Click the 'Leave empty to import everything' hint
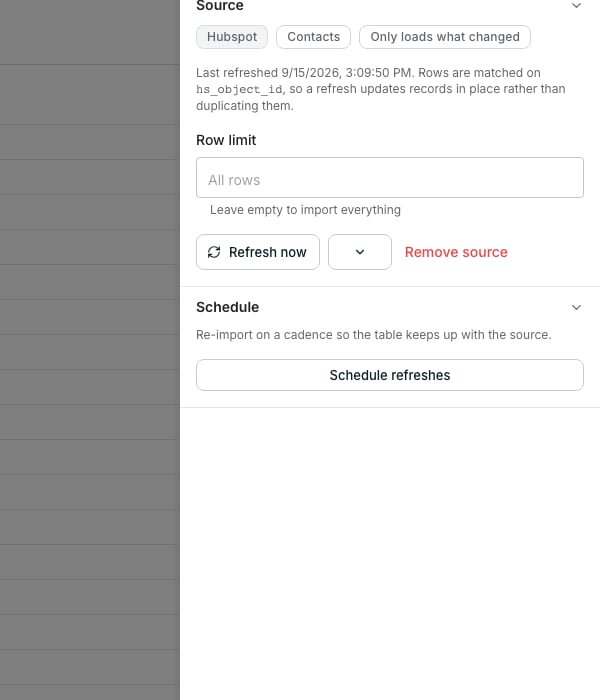The width and height of the screenshot is (600, 700). [x=305, y=210]
